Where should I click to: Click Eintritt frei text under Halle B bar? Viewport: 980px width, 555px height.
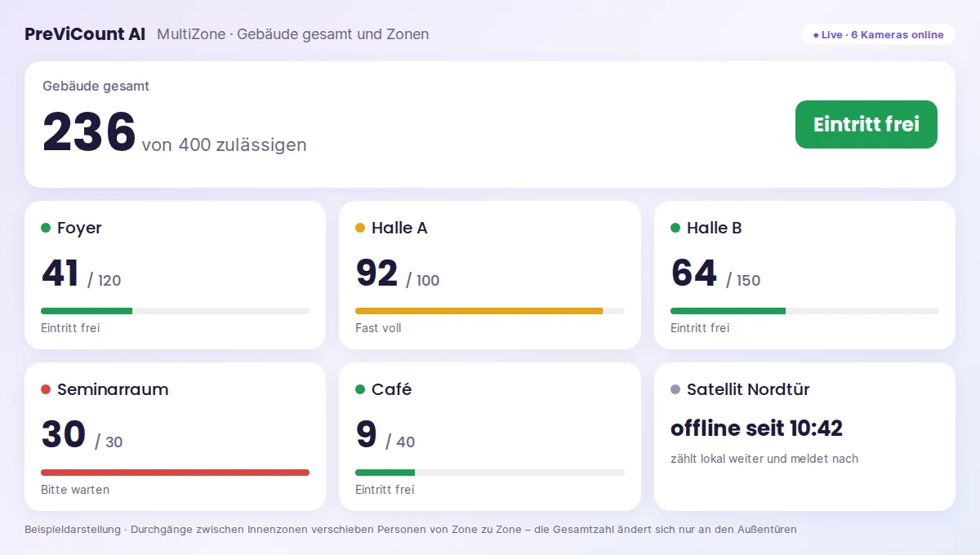700,328
